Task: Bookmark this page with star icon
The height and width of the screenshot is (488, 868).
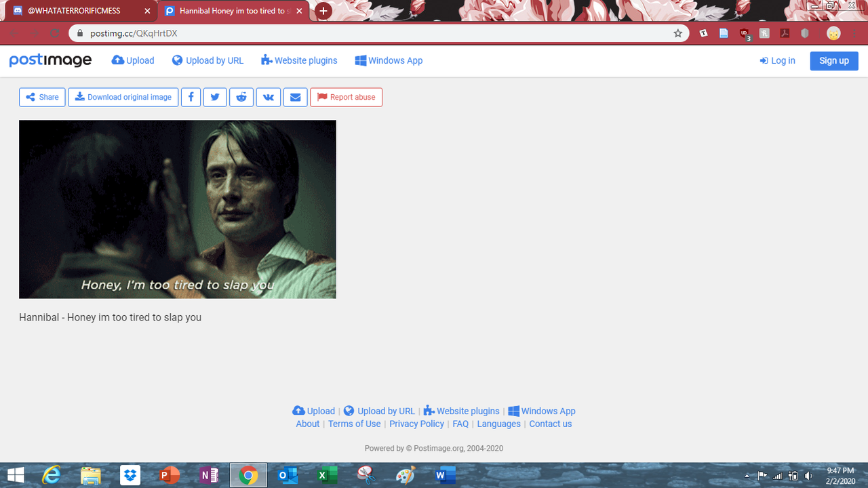Action: click(x=677, y=33)
